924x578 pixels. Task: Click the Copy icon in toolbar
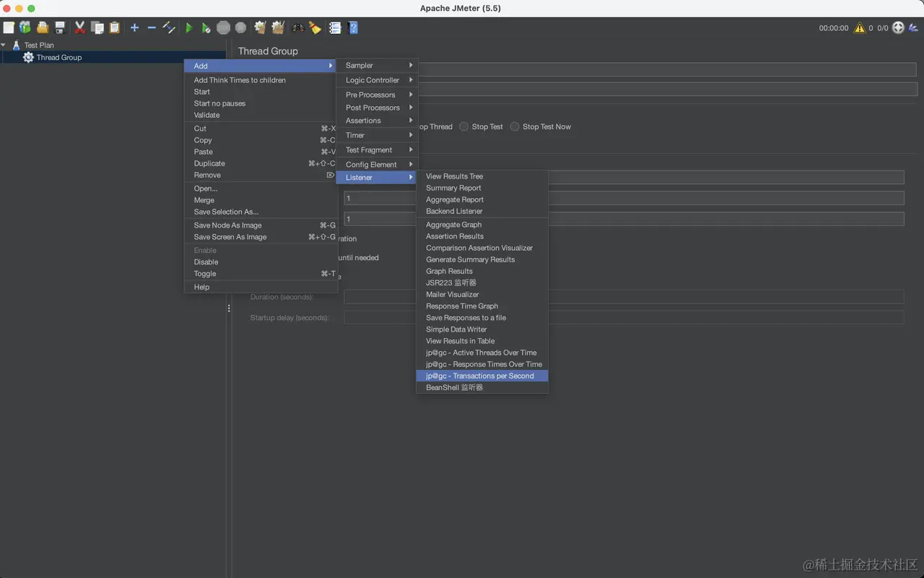tap(97, 27)
